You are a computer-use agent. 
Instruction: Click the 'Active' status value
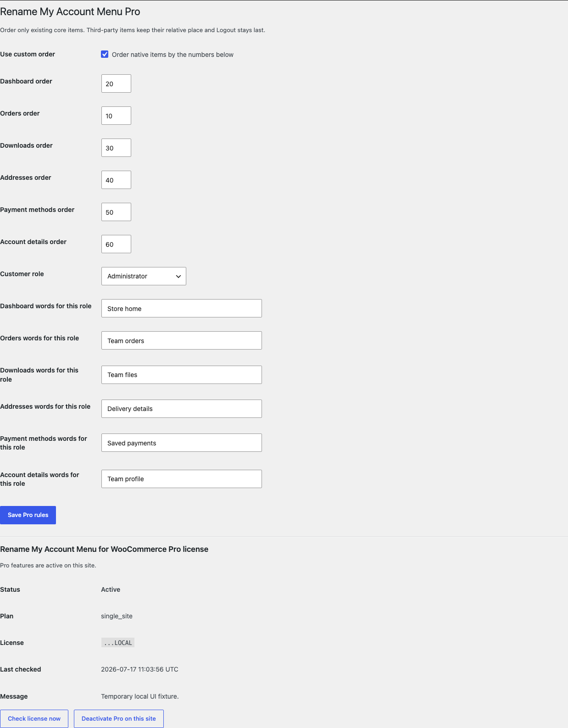[x=111, y=589]
